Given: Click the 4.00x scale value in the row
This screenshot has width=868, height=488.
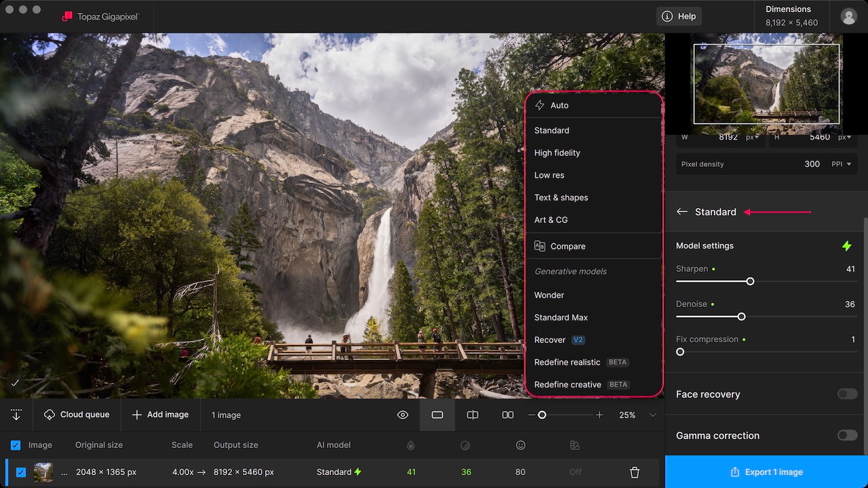Looking at the screenshot, I should click(182, 472).
